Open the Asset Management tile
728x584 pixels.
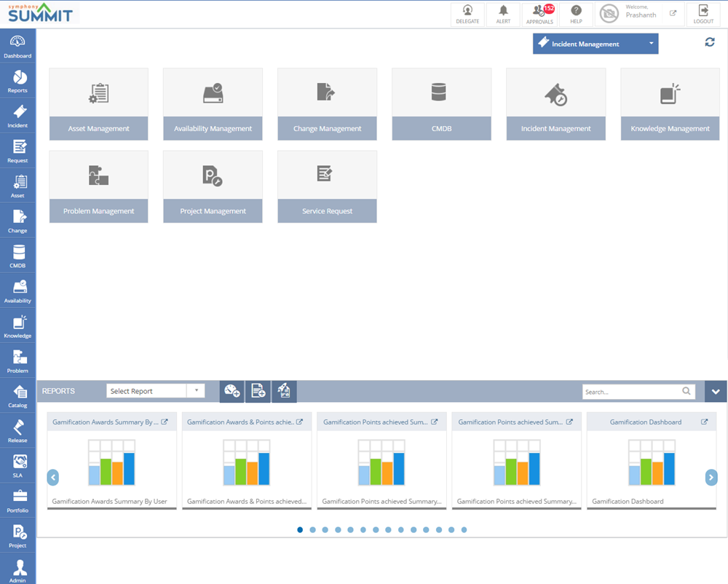99,104
